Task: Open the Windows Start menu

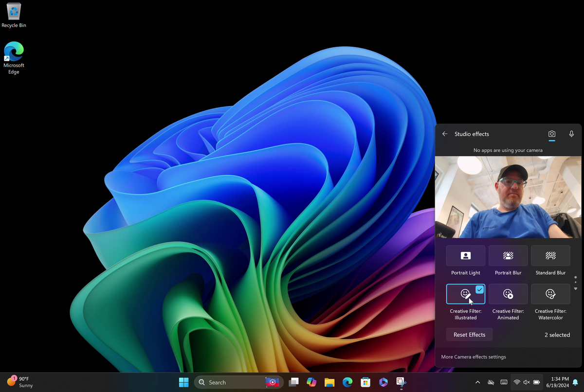Action: pyautogui.click(x=183, y=382)
